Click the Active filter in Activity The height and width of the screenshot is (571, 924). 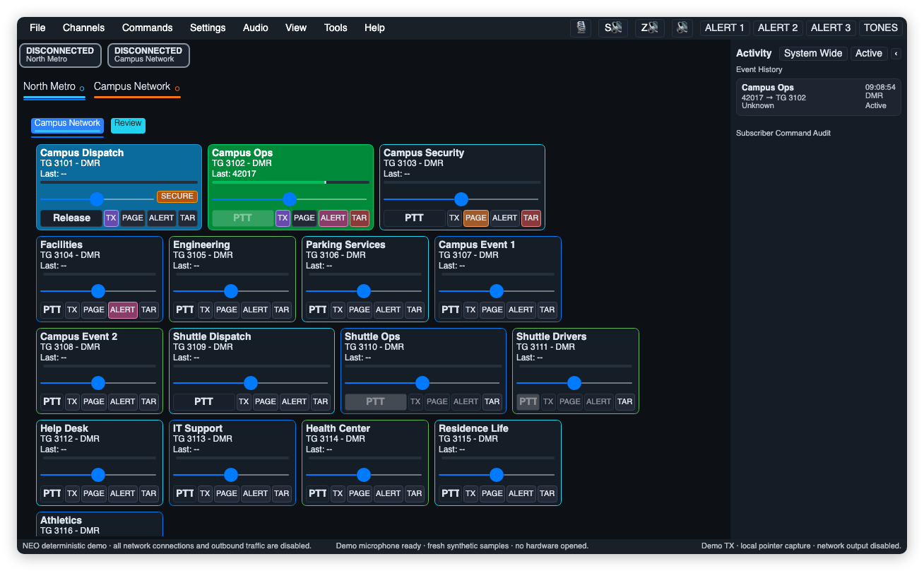click(868, 54)
